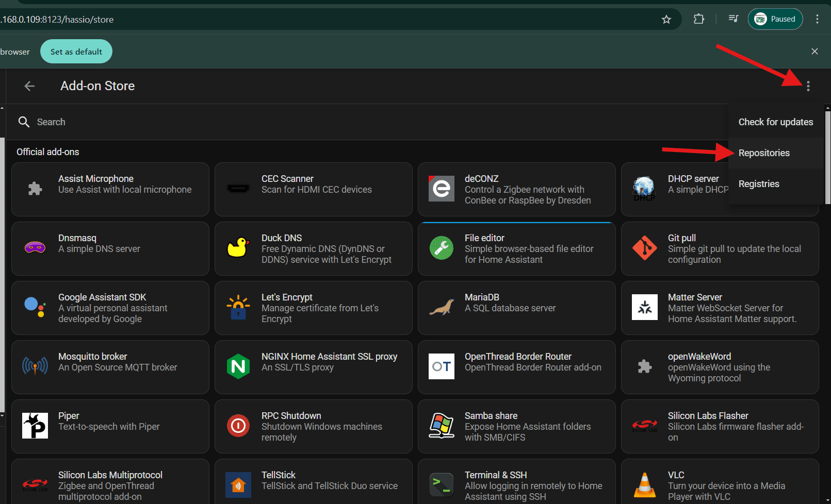Select Repositories from the overflow menu
This screenshot has height=504, width=831.
(x=764, y=153)
